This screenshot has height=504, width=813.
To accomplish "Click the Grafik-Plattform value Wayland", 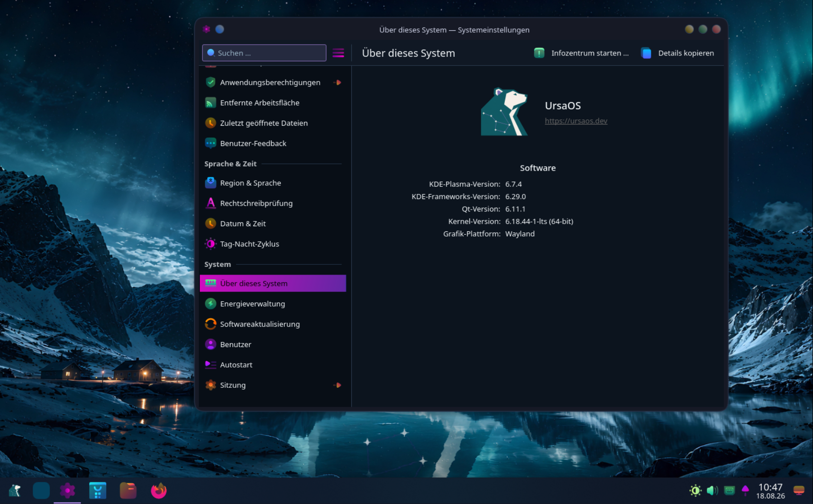I will pos(520,234).
